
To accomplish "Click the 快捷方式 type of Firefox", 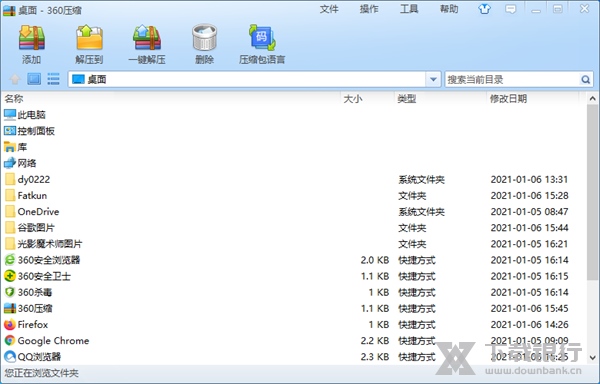I will click(417, 324).
